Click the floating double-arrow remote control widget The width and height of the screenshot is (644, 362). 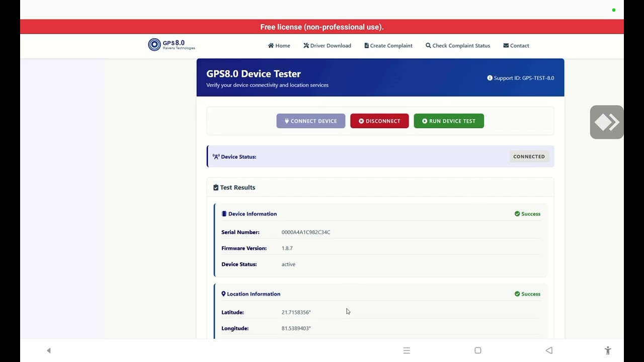pyautogui.click(x=607, y=122)
